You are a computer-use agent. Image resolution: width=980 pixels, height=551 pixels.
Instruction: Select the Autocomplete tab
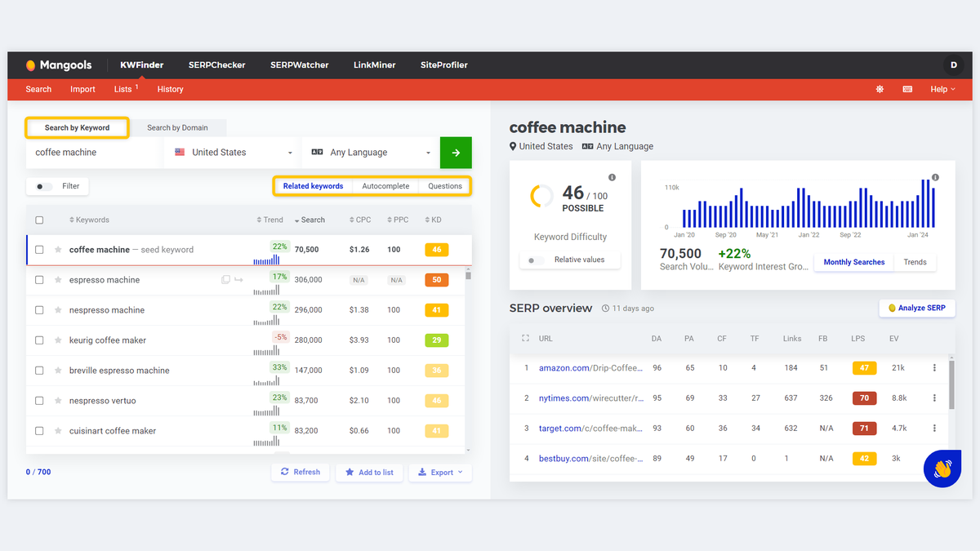pos(385,186)
